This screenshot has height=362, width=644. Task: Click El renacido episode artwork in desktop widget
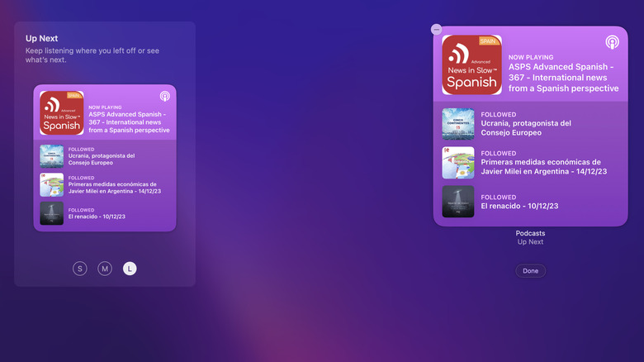coord(458,202)
